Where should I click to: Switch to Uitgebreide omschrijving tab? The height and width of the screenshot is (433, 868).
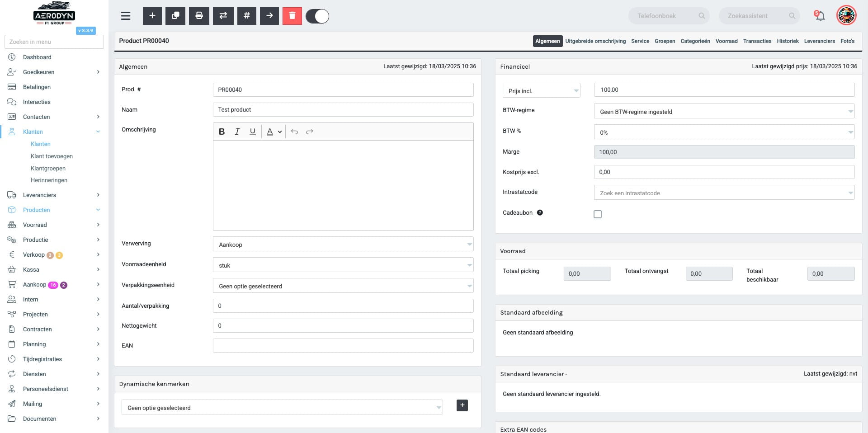595,41
